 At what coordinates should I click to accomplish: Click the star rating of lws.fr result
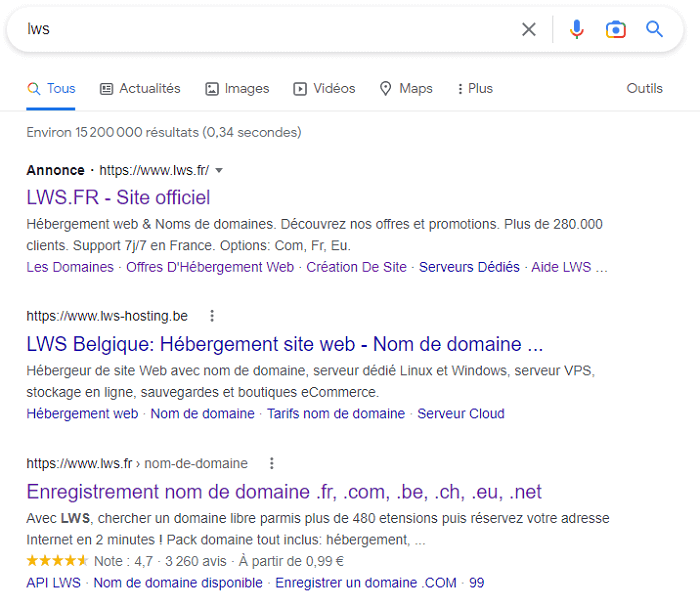tap(57, 560)
